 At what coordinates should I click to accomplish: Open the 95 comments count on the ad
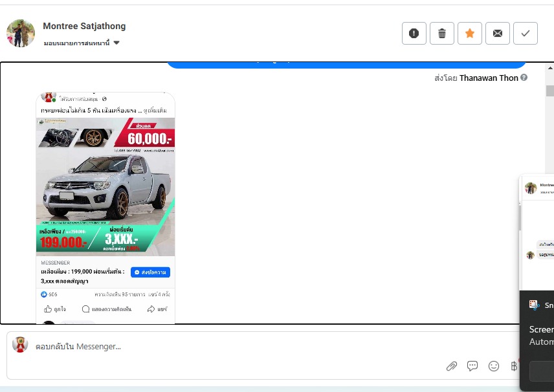click(x=120, y=294)
